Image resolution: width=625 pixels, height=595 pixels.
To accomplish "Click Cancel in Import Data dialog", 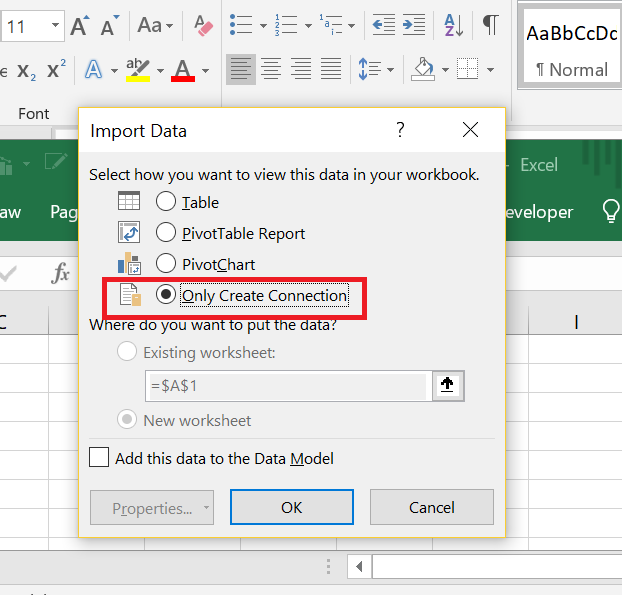I will click(x=431, y=507).
